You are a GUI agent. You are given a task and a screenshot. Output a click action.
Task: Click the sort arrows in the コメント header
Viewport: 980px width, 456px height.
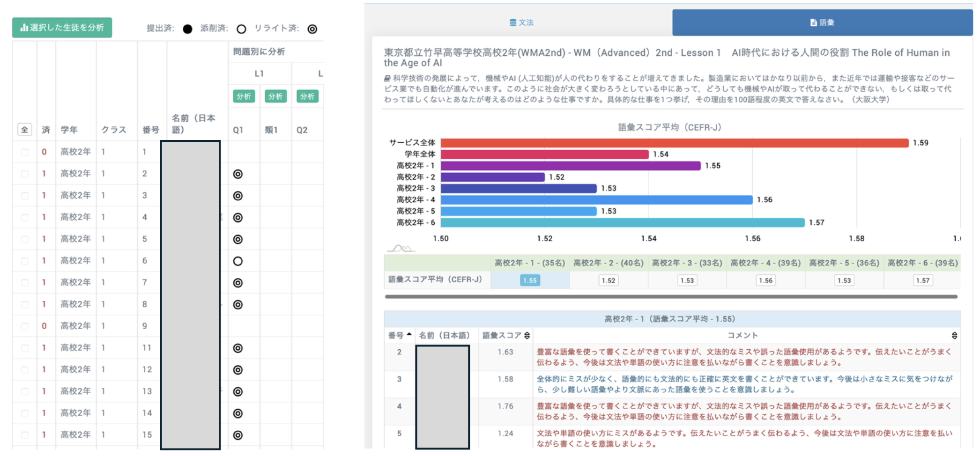point(954,336)
